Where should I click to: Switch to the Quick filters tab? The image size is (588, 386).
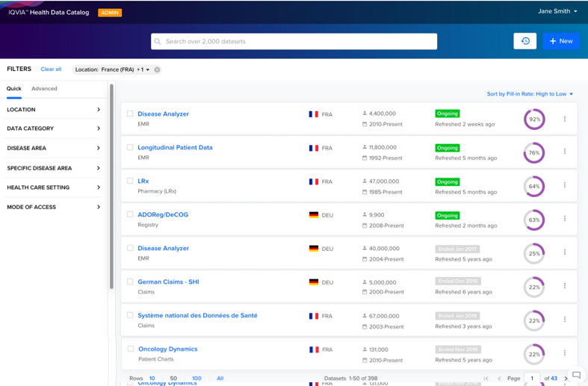(x=14, y=88)
